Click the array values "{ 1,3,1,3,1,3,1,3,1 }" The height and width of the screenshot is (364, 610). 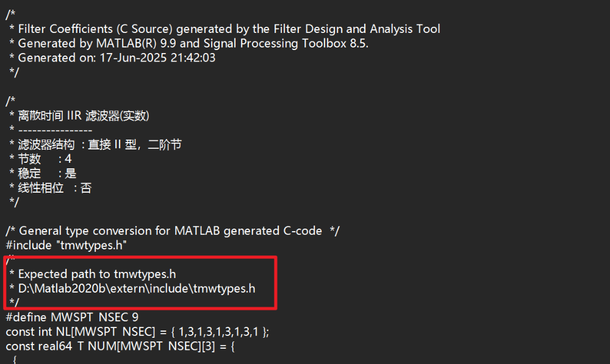coord(221,332)
